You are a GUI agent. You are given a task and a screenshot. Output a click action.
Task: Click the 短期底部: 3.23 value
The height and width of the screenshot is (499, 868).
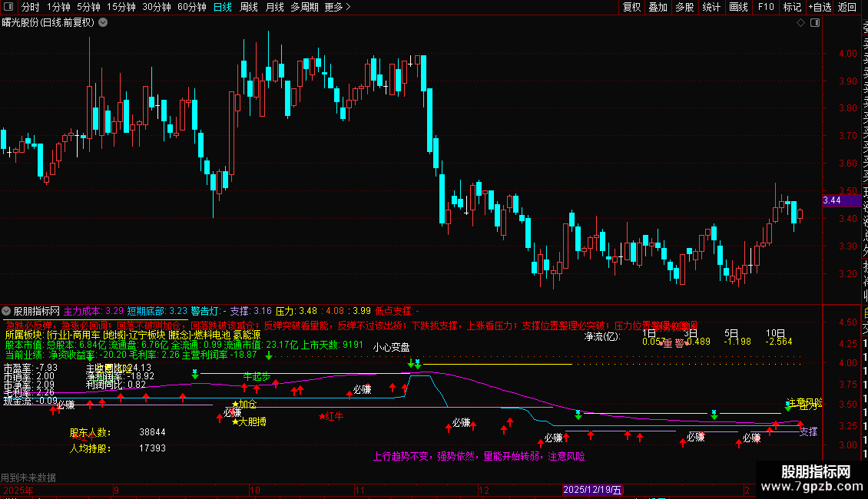coord(157,311)
